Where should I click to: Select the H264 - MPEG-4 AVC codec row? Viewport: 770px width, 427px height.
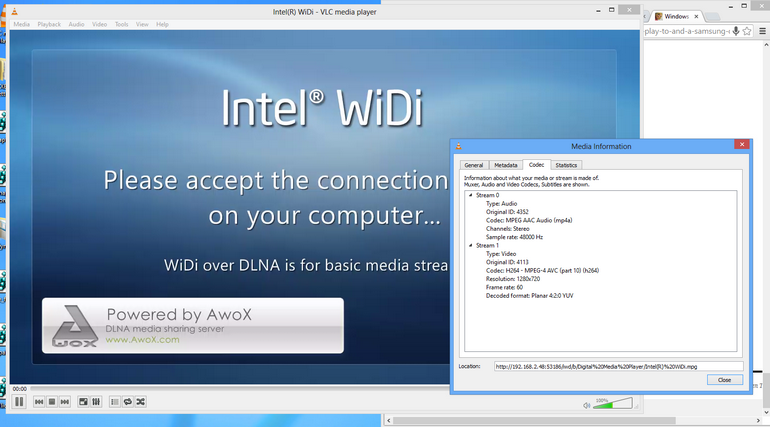pos(542,270)
